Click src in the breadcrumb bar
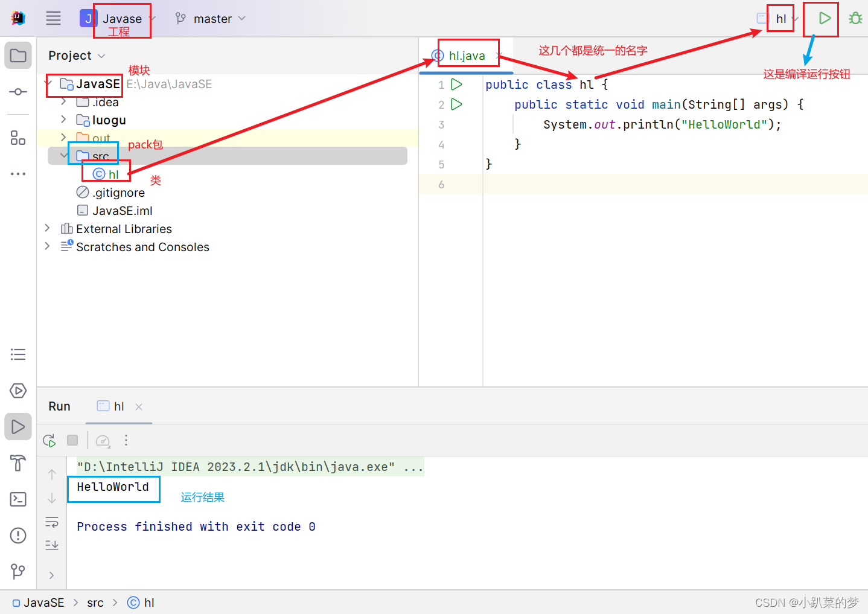Image resolution: width=868 pixels, height=614 pixels. pyautogui.click(x=95, y=603)
